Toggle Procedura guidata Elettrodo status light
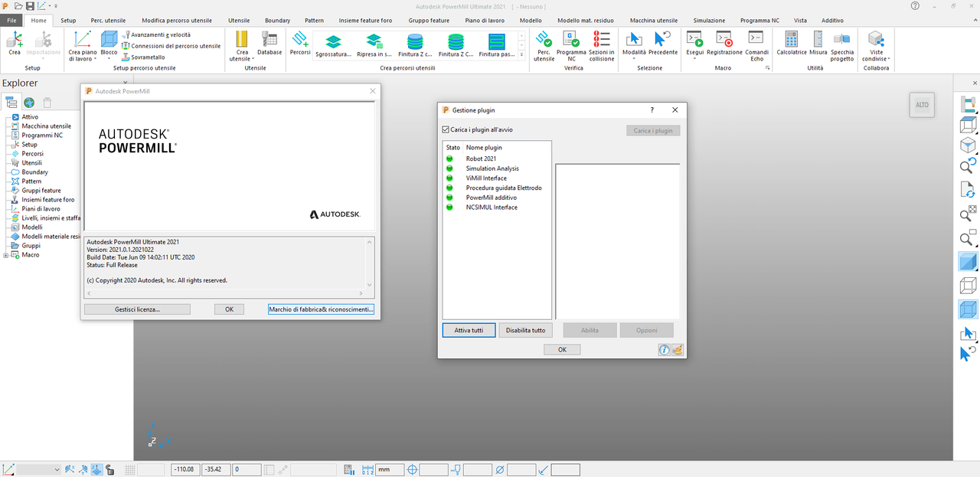The height and width of the screenshot is (477, 980). pyautogui.click(x=450, y=188)
